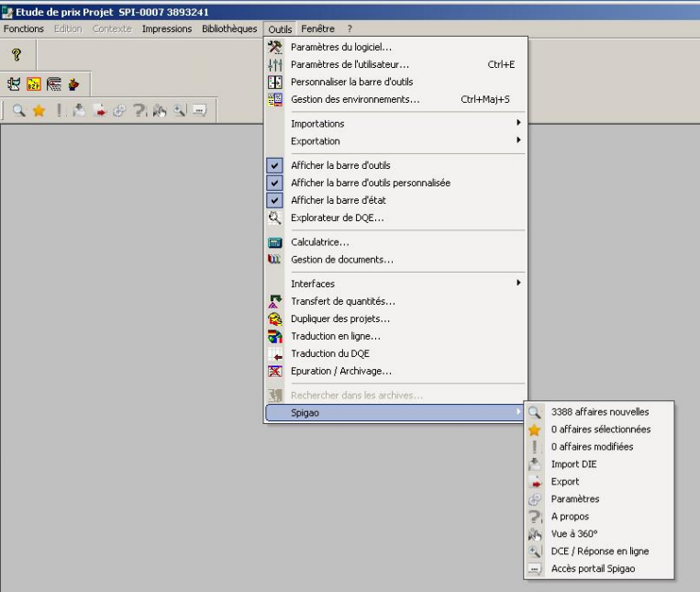
Task: Open the Impressions menu
Action: [167, 29]
